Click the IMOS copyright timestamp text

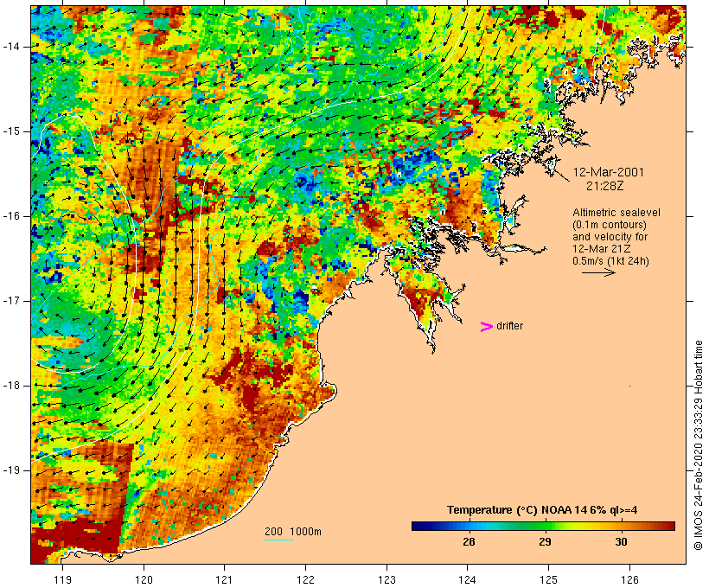point(698,445)
